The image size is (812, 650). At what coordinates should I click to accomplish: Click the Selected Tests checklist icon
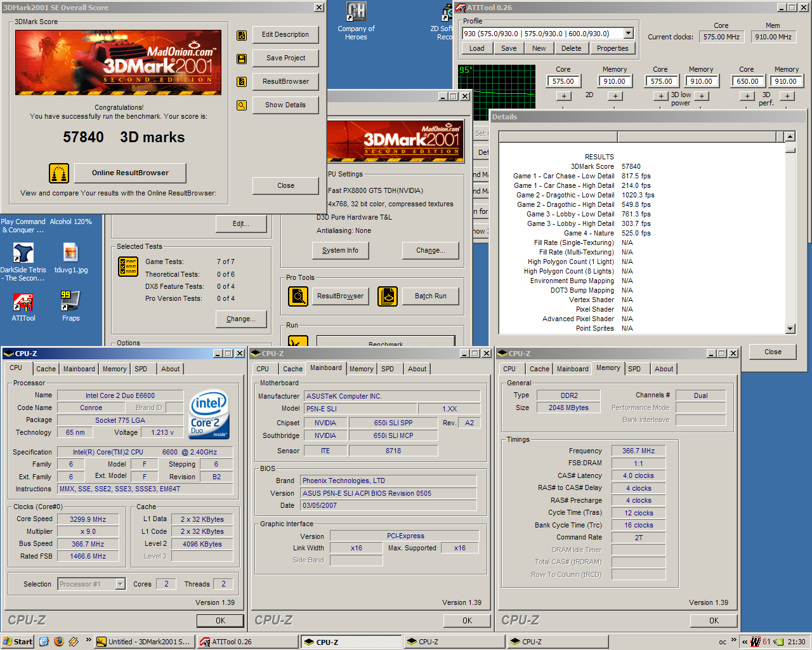[x=128, y=267]
